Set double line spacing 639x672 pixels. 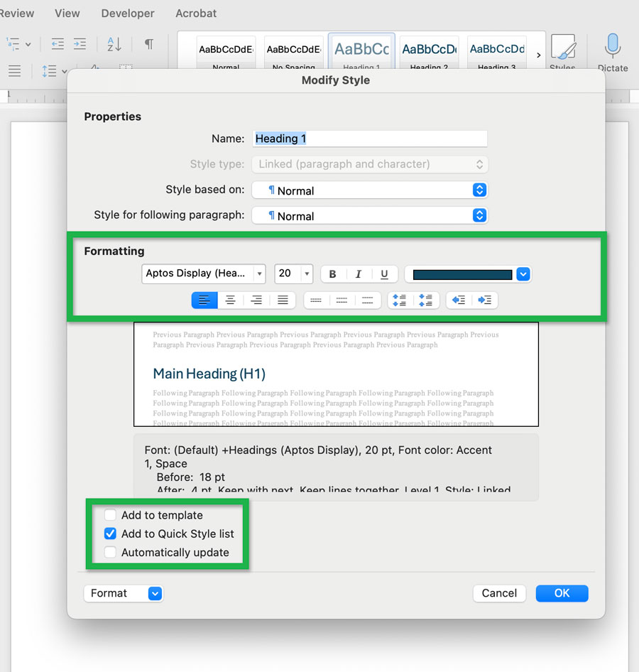pos(367,300)
